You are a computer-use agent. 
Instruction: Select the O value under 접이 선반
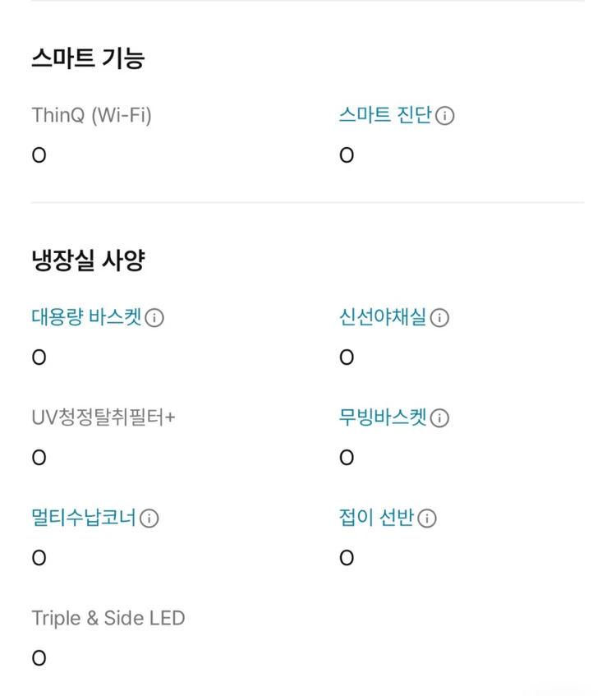[x=347, y=558]
